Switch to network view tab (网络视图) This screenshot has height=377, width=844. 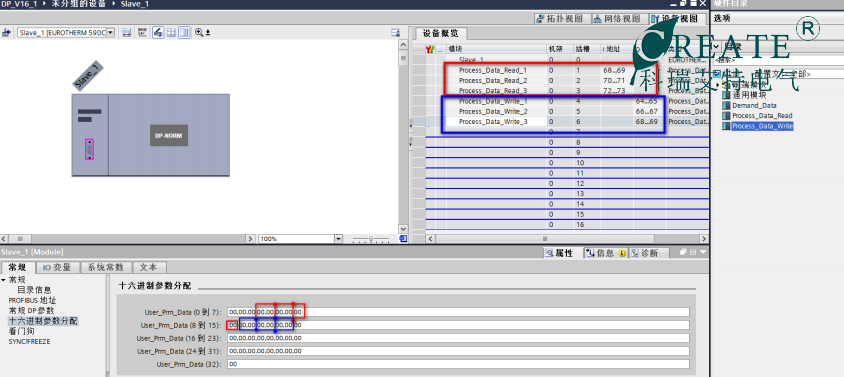(617, 19)
